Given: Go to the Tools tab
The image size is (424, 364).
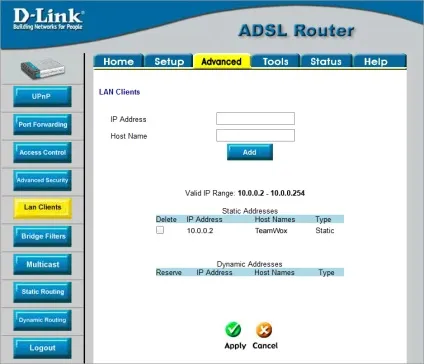Looking at the screenshot, I should click(275, 61).
